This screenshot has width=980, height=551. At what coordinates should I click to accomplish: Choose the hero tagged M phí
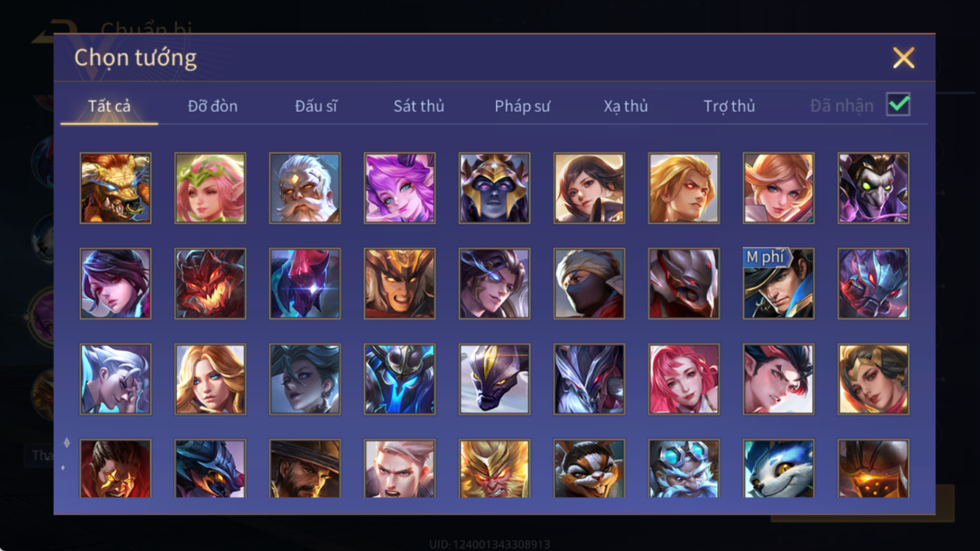[x=779, y=284]
